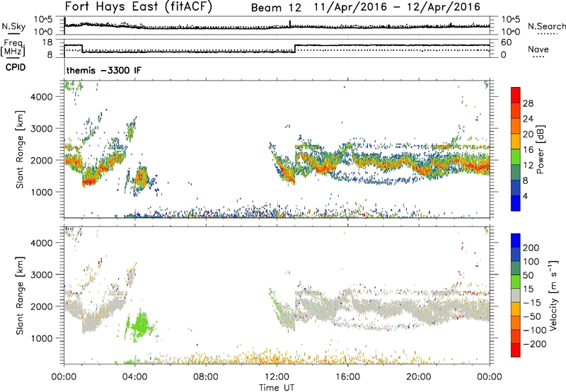This screenshot has width=566, height=392.
Task: Click the 'Beam 12' label
Action: (x=276, y=8)
